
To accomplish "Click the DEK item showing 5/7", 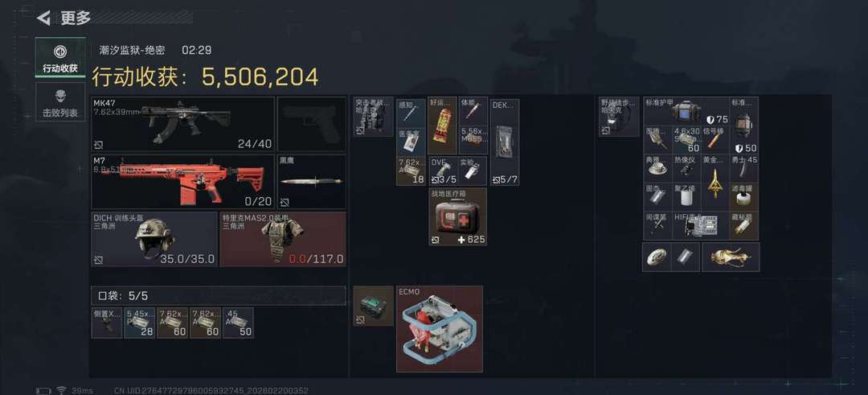I will point(505,142).
